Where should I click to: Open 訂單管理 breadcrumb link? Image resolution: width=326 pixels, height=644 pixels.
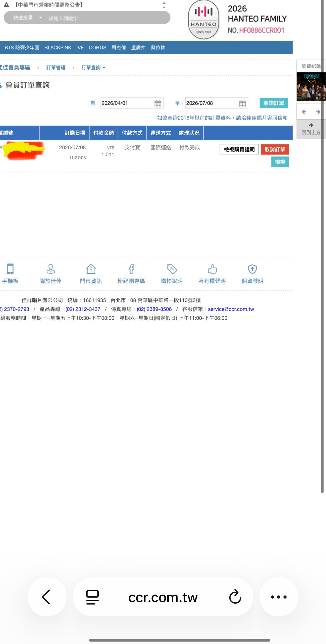(56, 68)
